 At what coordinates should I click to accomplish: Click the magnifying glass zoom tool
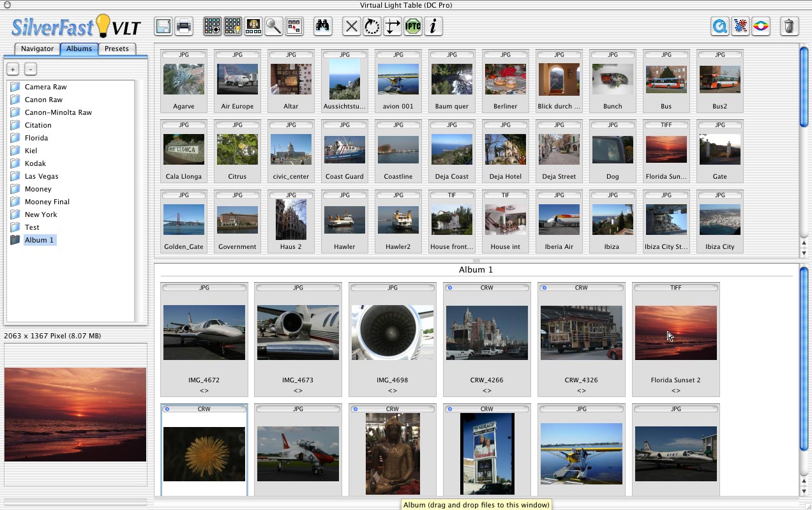coord(273,26)
